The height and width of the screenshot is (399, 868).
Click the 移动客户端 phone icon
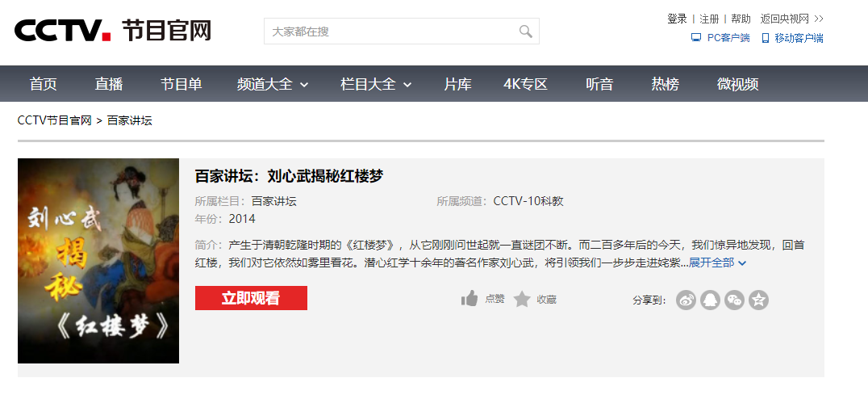point(766,38)
